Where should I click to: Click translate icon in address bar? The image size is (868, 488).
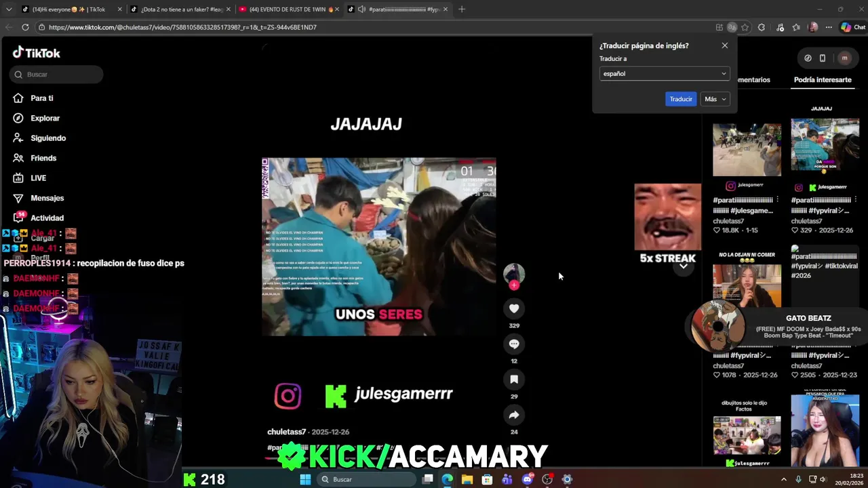coord(732,27)
